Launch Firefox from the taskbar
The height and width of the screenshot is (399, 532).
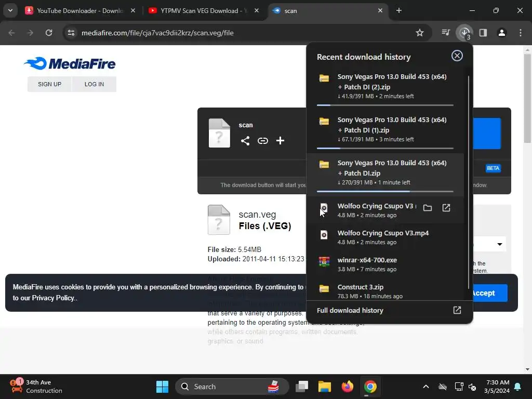pyautogui.click(x=348, y=387)
